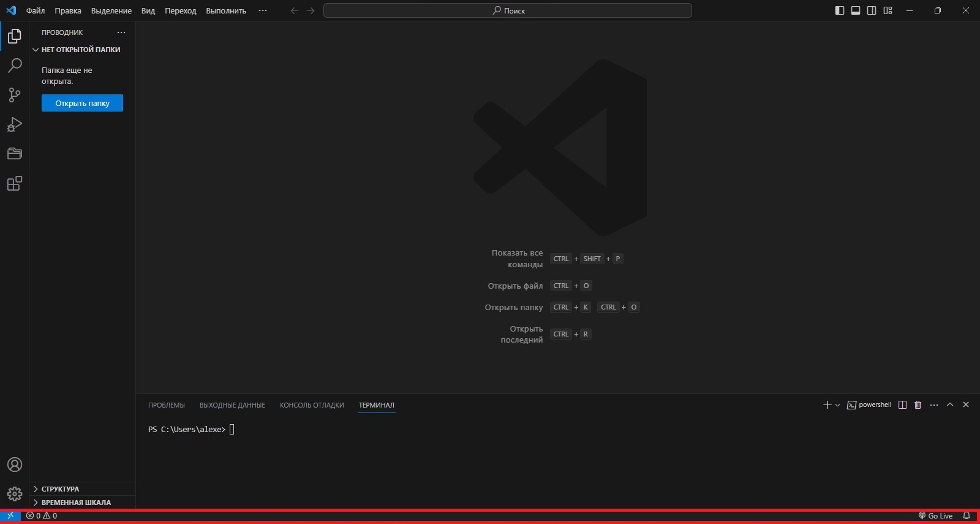
Task: Open the project manager folder icon
Action: (15, 154)
